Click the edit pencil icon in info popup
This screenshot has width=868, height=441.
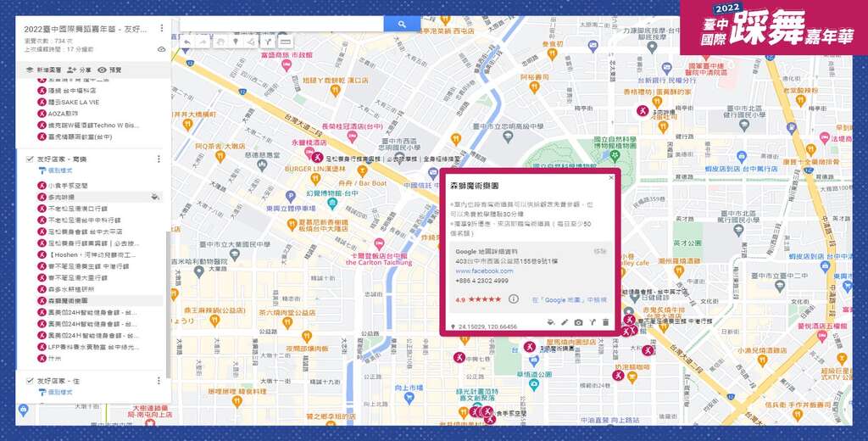pos(565,322)
